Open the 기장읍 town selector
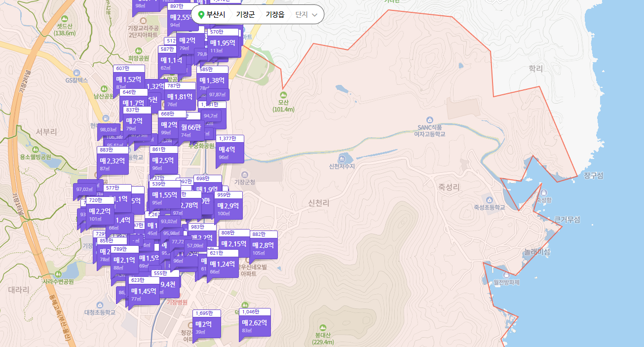The image size is (644, 347). tap(275, 15)
